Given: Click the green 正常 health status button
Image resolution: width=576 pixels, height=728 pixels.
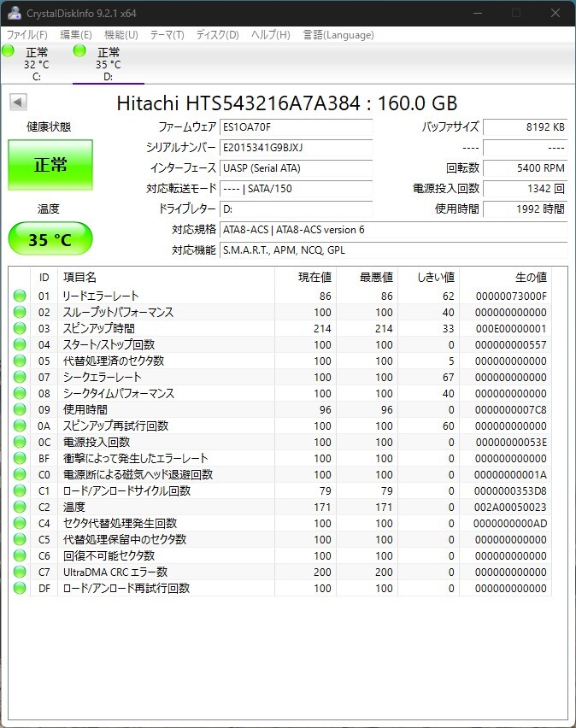Looking at the screenshot, I should (50, 165).
